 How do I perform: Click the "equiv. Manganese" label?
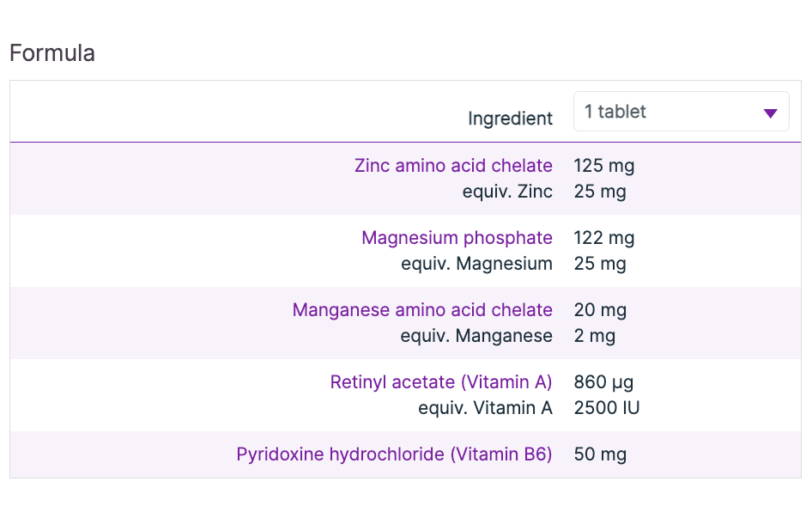[476, 336]
